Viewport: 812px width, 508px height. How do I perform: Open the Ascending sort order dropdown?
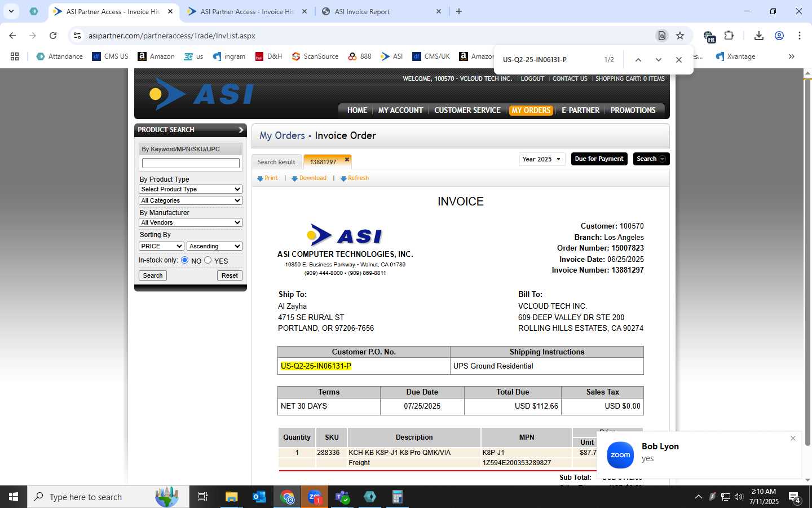(x=214, y=246)
